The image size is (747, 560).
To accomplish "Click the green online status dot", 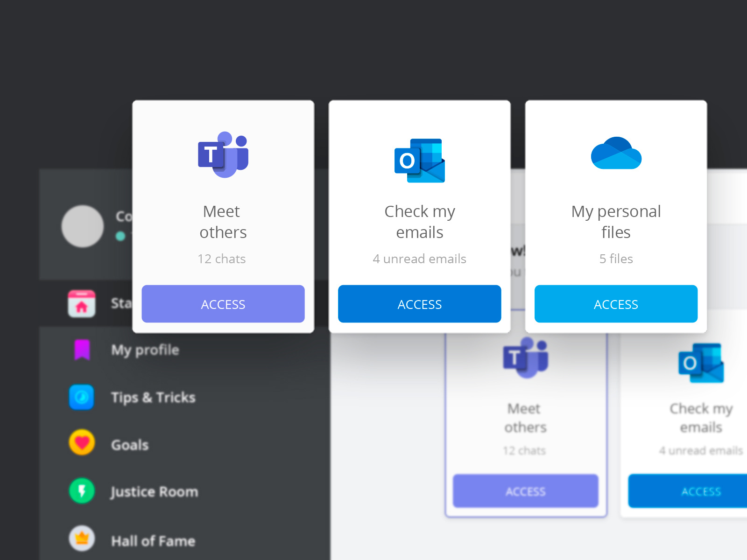I will 120,236.
